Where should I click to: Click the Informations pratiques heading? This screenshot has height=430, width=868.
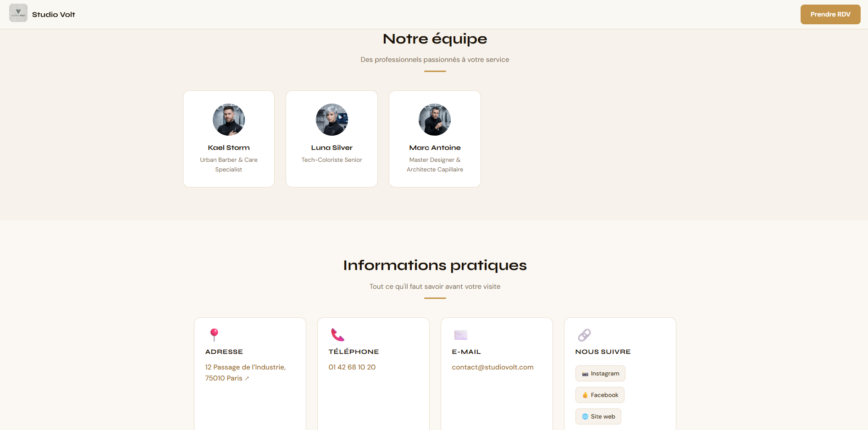click(435, 265)
